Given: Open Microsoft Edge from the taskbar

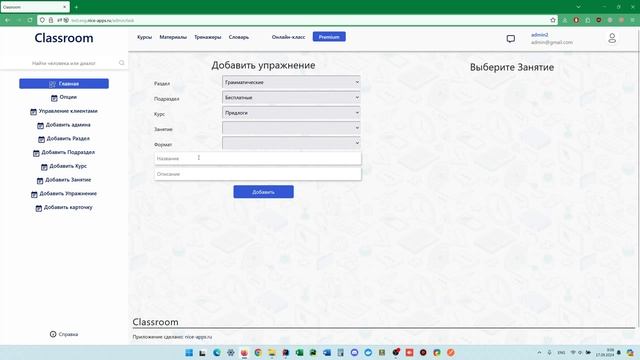Looking at the screenshot, I should coord(217,353).
